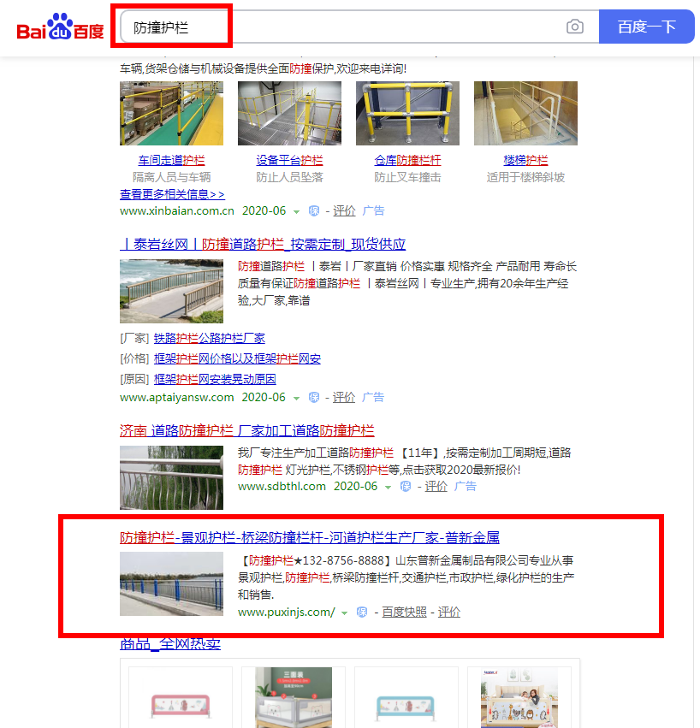Image resolution: width=700 pixels, height=728 pixels.
Task: Open 铁路护栏公路护栏厂家 sublink
Action: click(x=210, y=339)
